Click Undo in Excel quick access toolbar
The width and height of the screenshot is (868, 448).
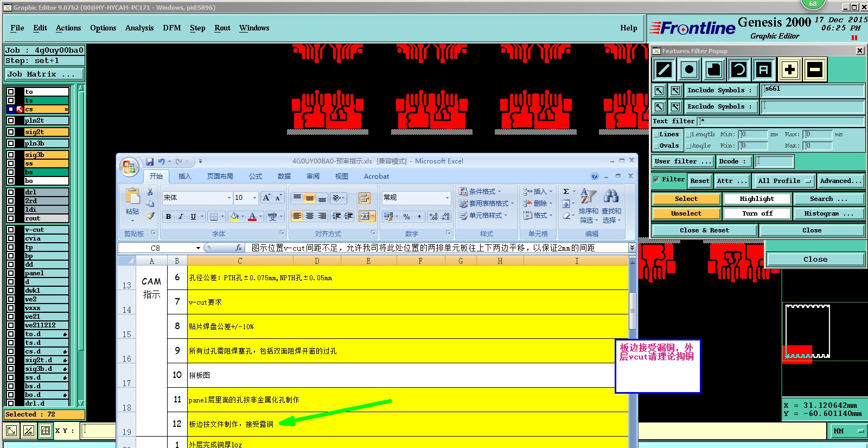pyautogui.click(x=161, y=161)
